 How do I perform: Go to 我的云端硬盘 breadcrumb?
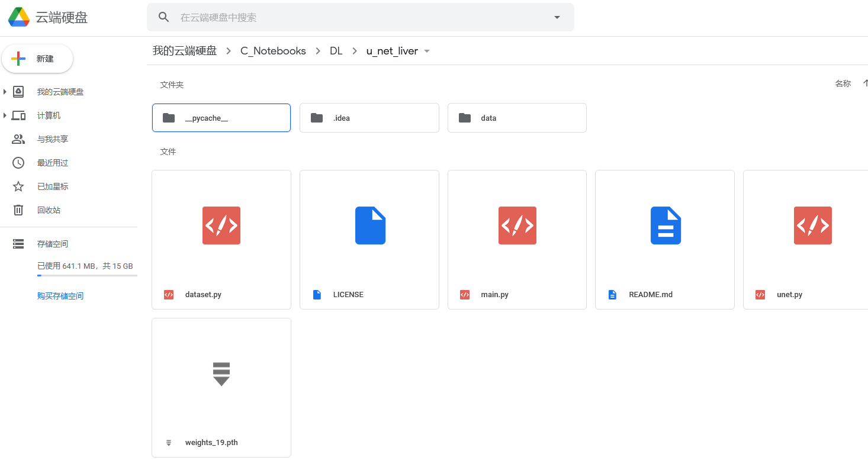pos(185,51)
